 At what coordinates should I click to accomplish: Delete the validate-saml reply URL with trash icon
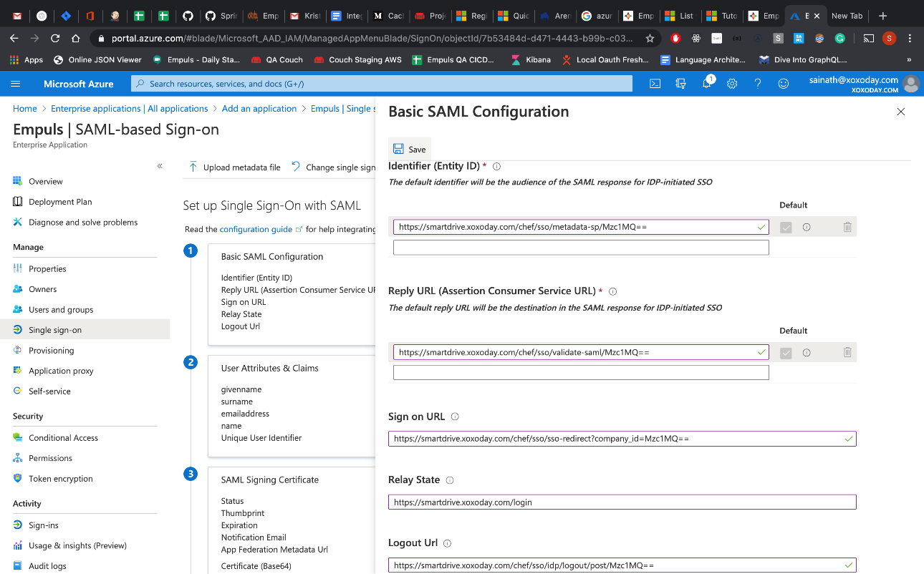click(x=847, y=352)
